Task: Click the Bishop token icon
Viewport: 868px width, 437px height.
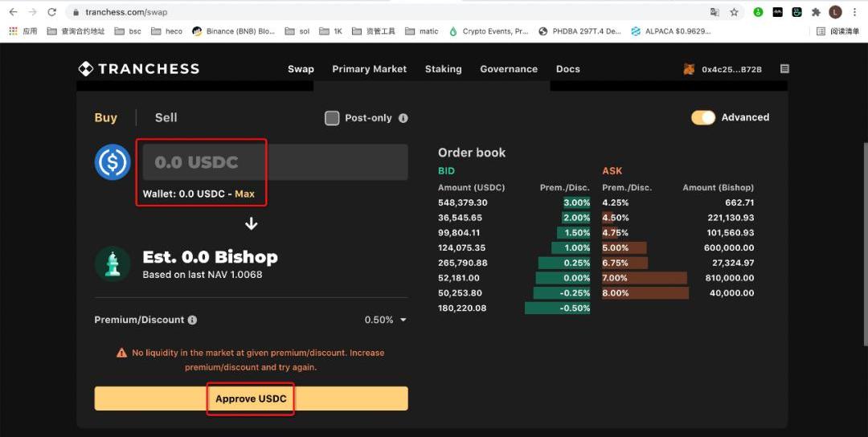Action: click(113, 263)
